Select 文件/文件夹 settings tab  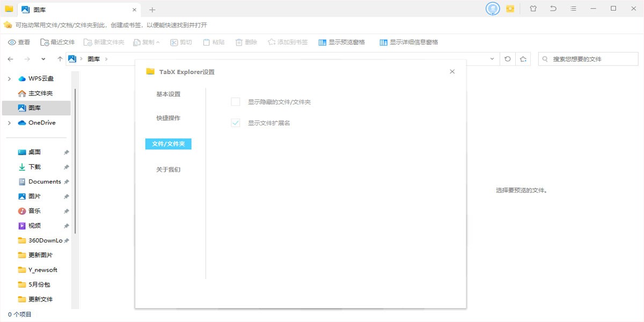click(x=169, y=144)
